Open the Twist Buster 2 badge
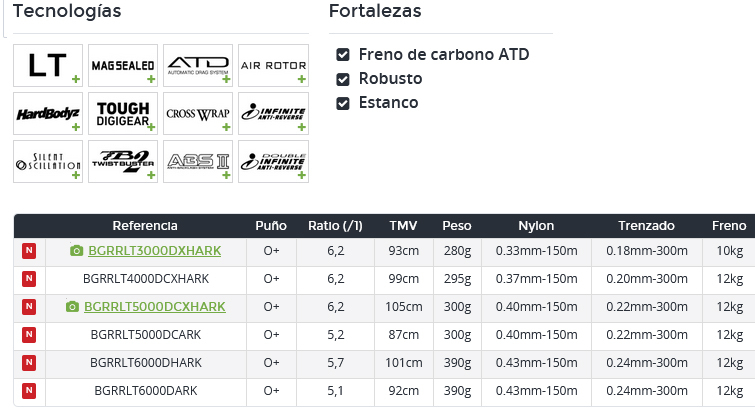The height and width of the screenshot is (418, 755). click(x=123, y=162)
